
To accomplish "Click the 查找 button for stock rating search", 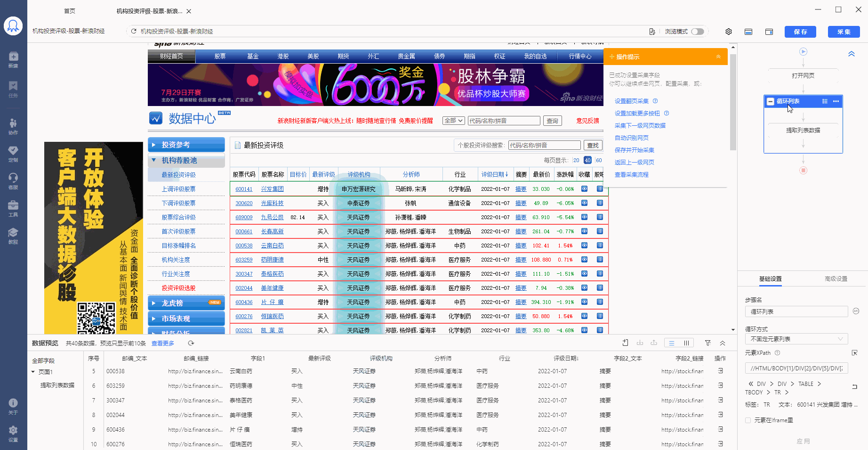I will point(593,145).
